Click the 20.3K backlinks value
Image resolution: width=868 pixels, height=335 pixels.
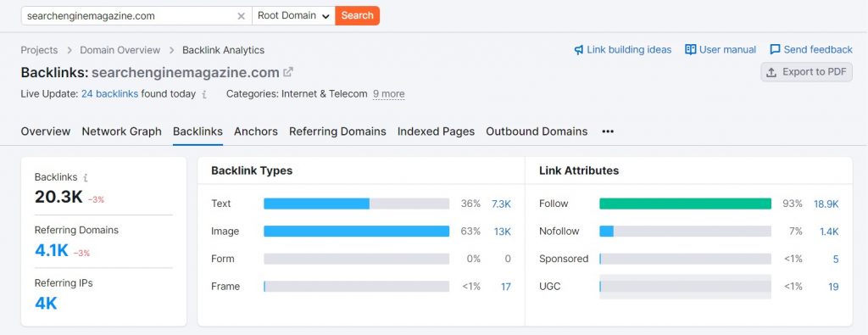tap(58, 197)
